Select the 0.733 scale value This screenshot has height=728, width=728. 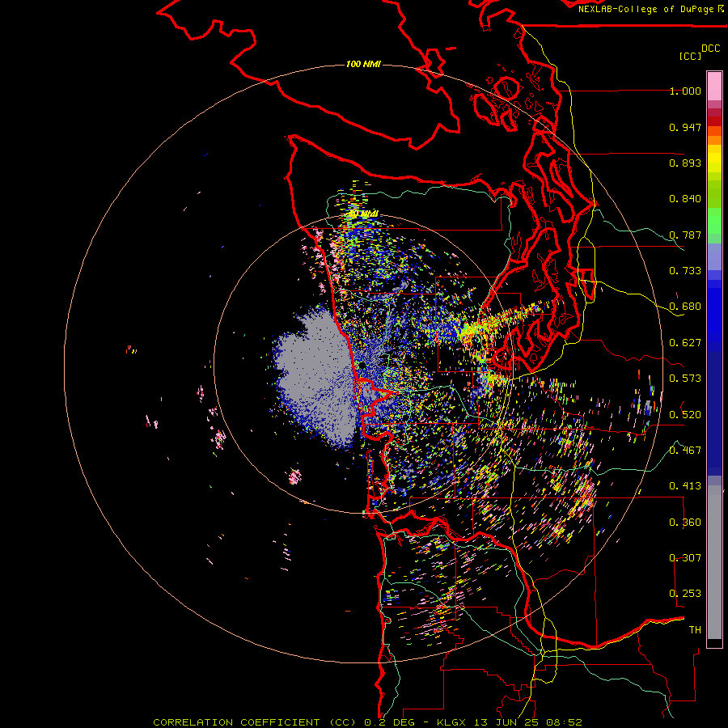pyautogui.click(x=685, y=271)
